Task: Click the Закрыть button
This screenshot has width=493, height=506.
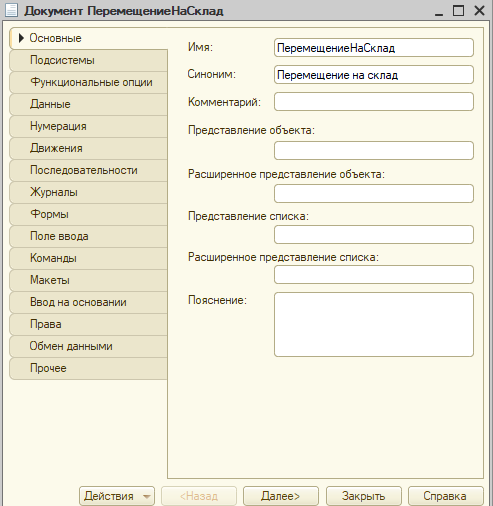Action: [x=364, y=496]
